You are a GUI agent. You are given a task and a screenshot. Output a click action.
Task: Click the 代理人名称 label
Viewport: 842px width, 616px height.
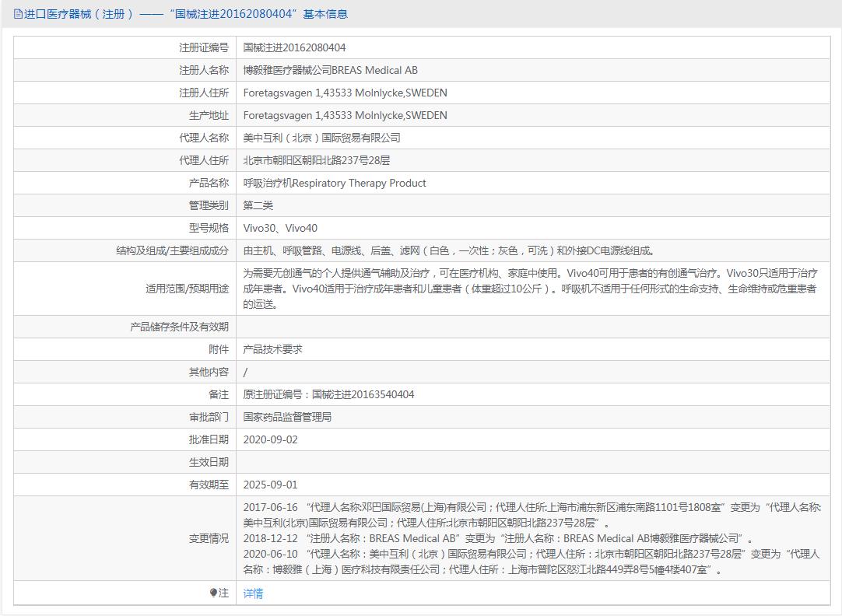pos(204,138)
